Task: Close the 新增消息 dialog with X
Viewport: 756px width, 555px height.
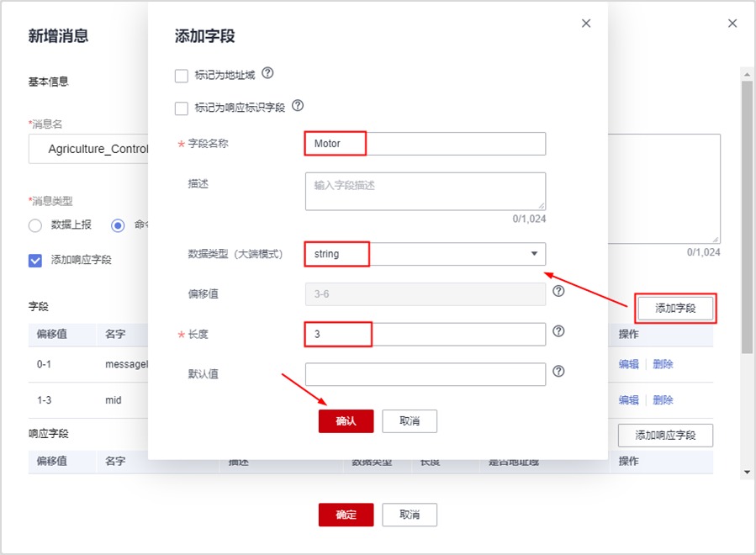Action: [x=732, y=24]
